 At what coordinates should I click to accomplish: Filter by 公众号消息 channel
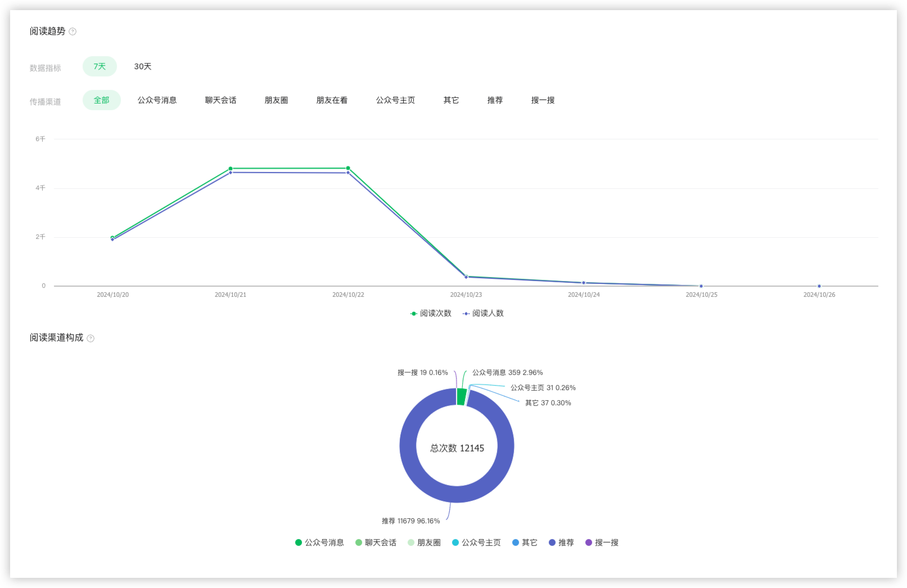pyautogui.click(x=157, y=100)
